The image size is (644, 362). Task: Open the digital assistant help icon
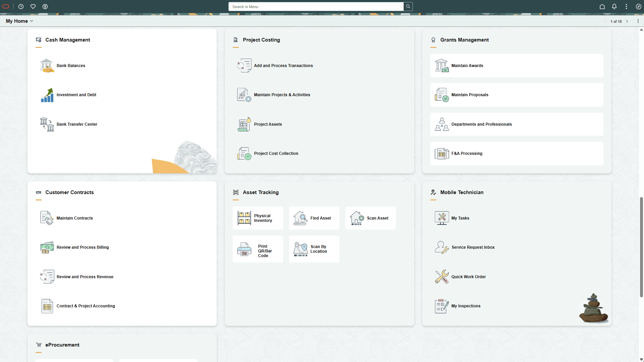(639, 6)
